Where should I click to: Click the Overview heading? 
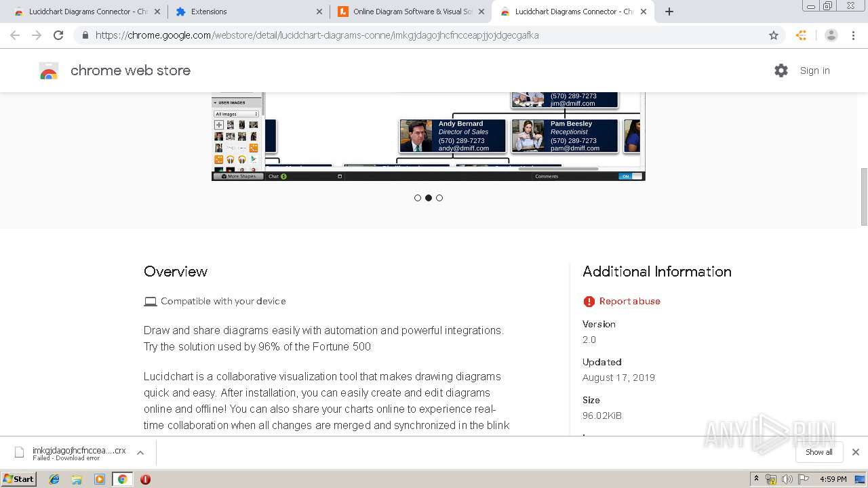(x=176, y=272)
